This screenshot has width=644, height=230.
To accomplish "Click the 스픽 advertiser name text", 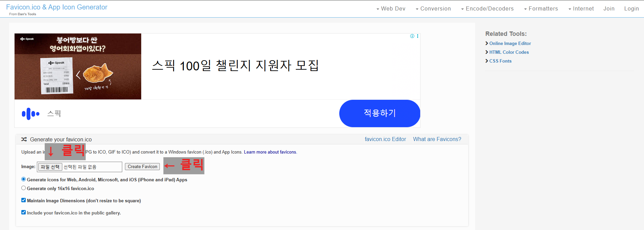I will coord(54,114).
